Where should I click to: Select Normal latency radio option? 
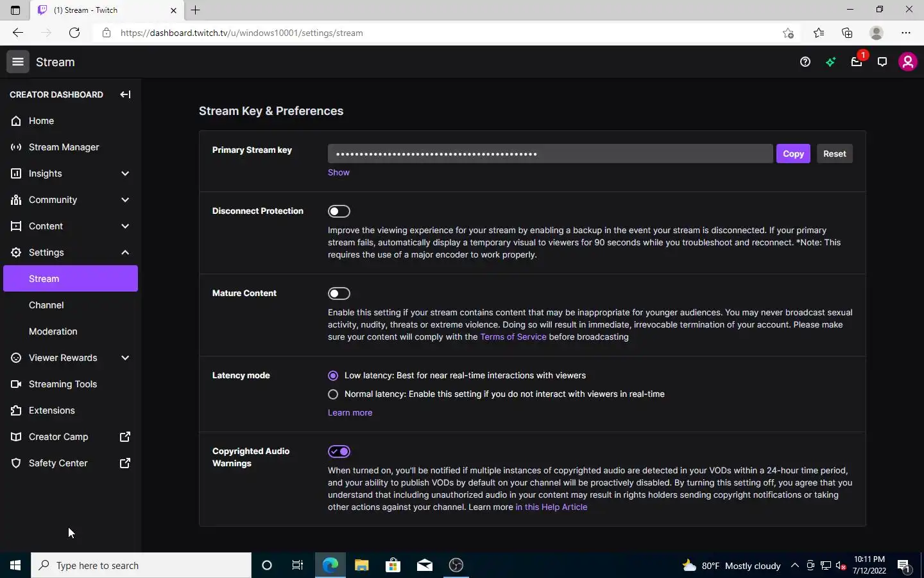point(333,394)
